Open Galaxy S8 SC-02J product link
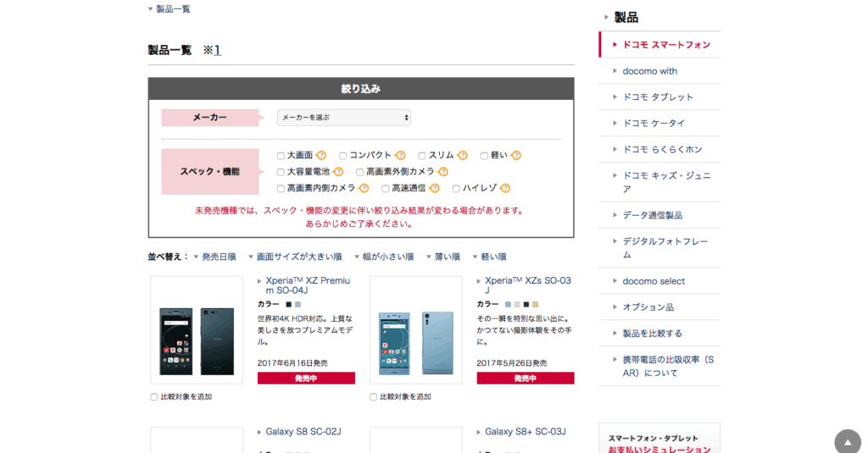868x453 pixels. point(303,432)
